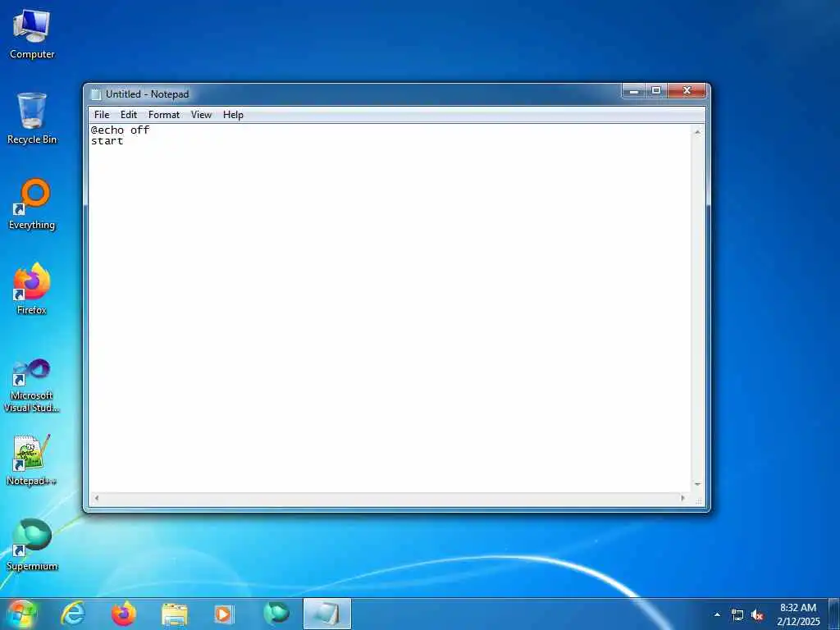Select the Everything search shortcut
The width and height of the screenshot is (840, 630).
tap(32, 204)
